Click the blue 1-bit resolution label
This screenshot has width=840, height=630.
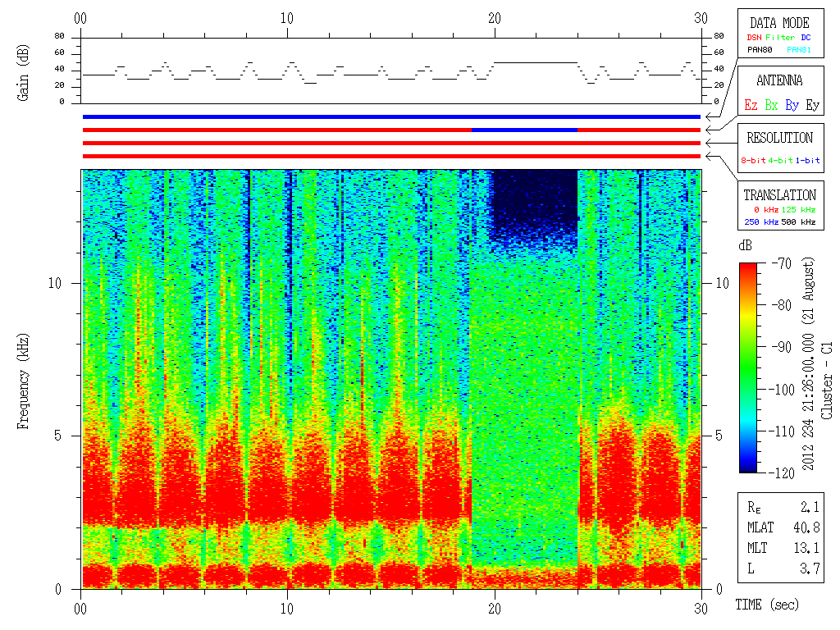coord(807,160)
